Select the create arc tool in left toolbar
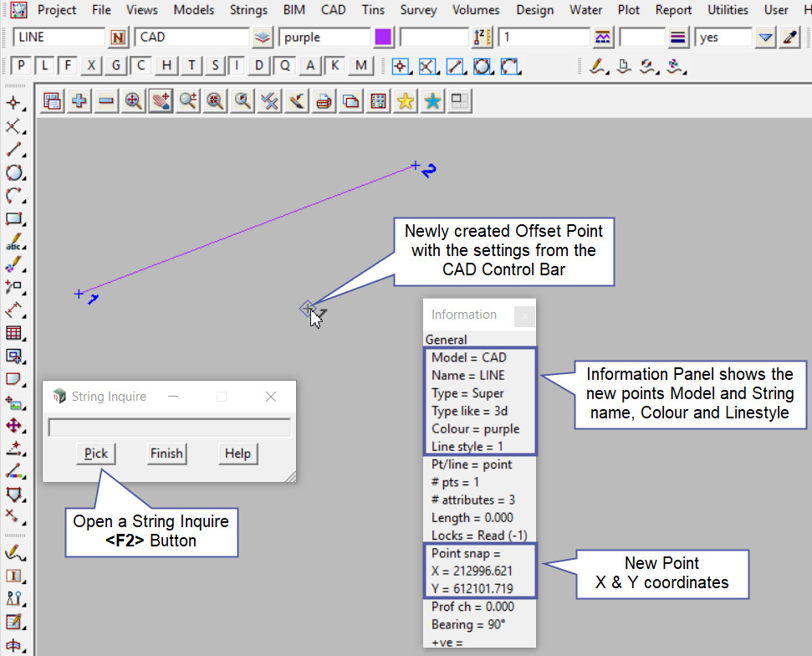Image resolution: width=812 pixels, height=656 pixels. point(13,197)
